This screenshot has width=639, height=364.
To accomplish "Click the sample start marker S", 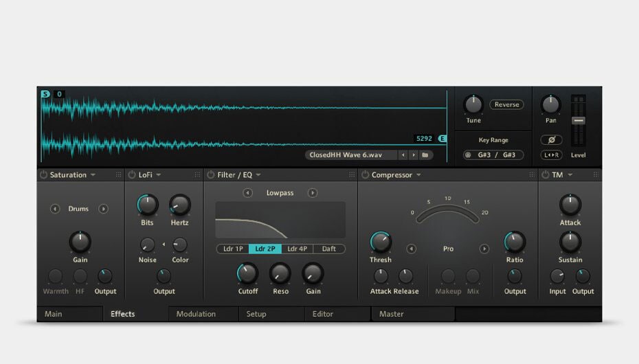I will click(x=45, y=94).
